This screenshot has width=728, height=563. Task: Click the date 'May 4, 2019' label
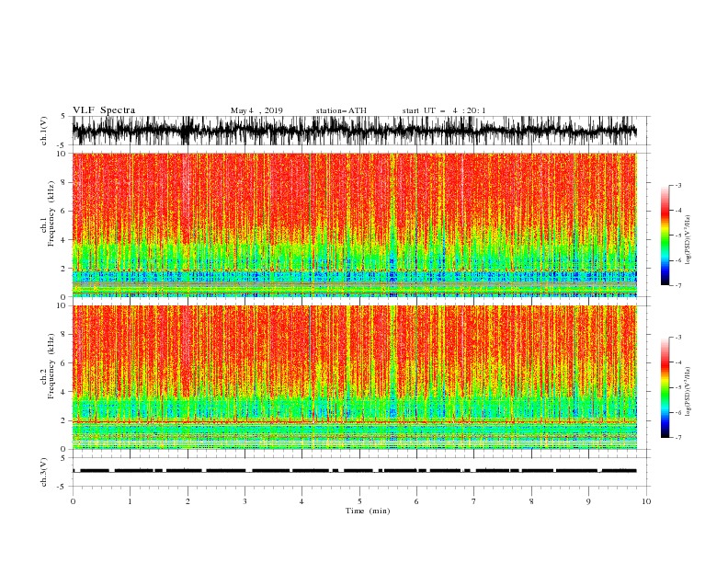(256, 110)
